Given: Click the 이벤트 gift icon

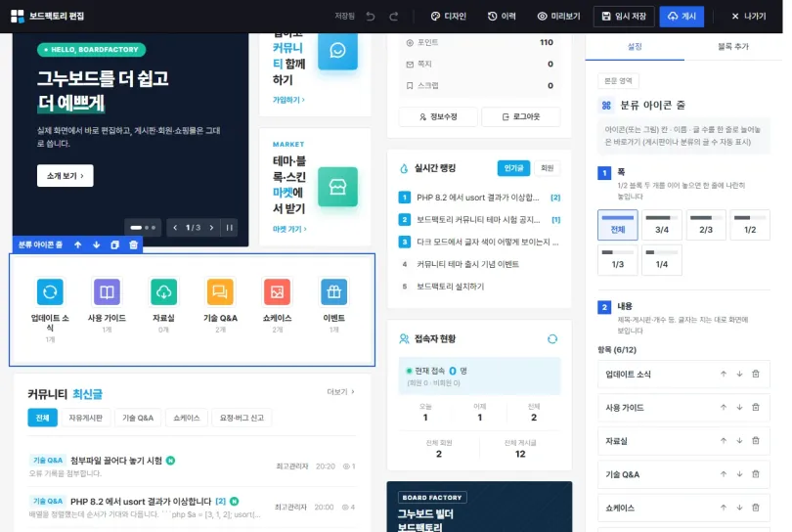Looking at the screenshot, I should click(333, 291).
